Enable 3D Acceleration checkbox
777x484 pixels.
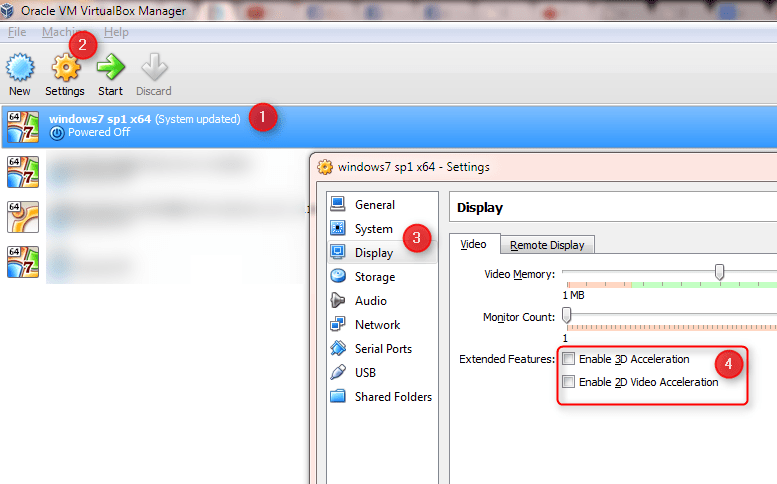[568, 359]
